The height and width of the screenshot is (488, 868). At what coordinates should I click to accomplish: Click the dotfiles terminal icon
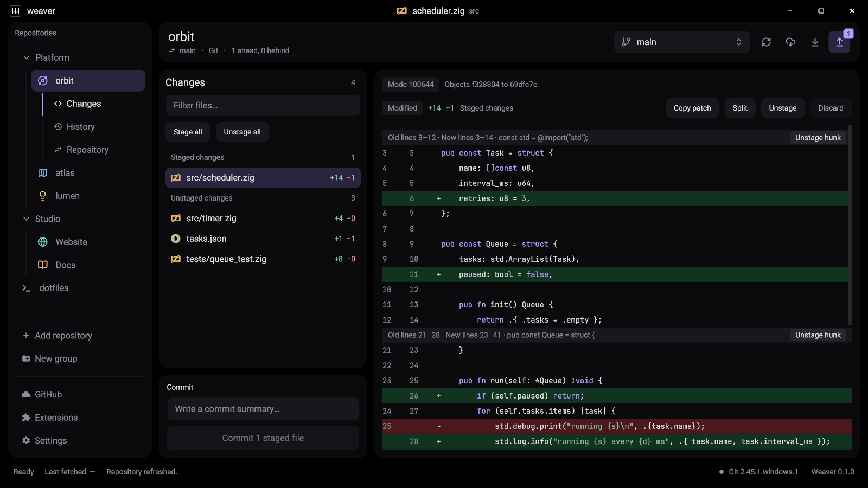click(x=26, y=288)
